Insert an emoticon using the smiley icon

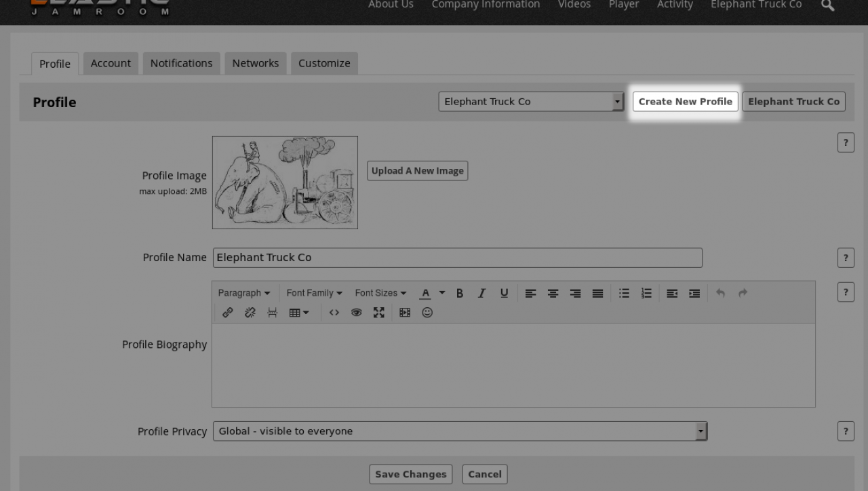coord(427,313)
